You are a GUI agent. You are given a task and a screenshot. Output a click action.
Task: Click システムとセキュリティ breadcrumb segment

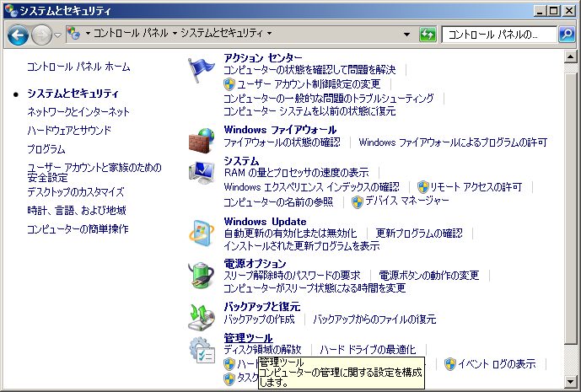(222, 34)
